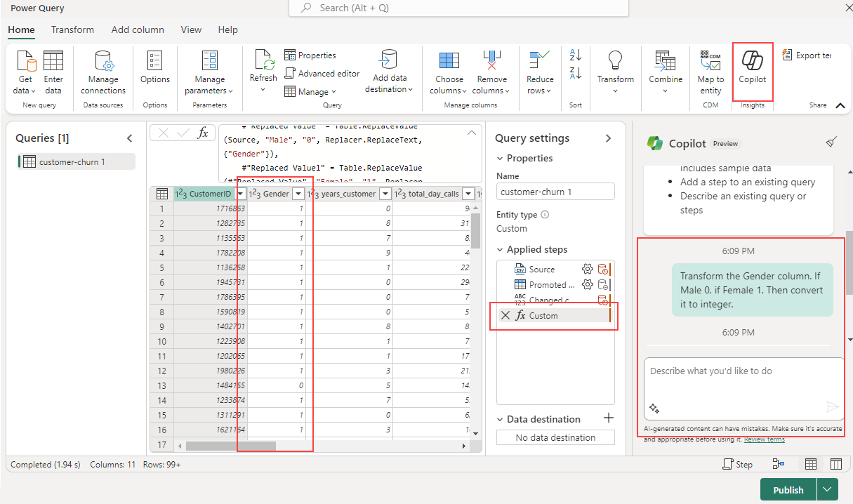853x504 pixels.
Task: Switch to the Transform tab
Action: [72, 30]
